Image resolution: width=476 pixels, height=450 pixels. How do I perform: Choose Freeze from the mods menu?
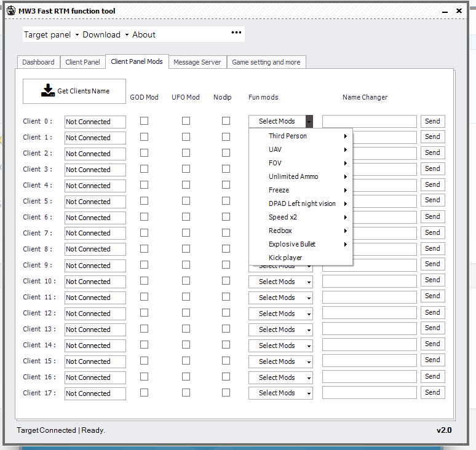(x=301, y=190)
